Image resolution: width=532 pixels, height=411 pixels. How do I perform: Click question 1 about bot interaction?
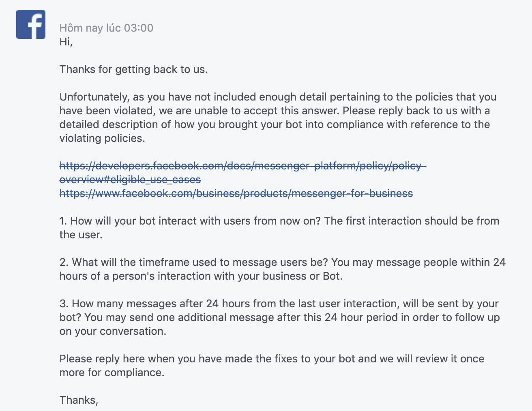coord(279,221)
